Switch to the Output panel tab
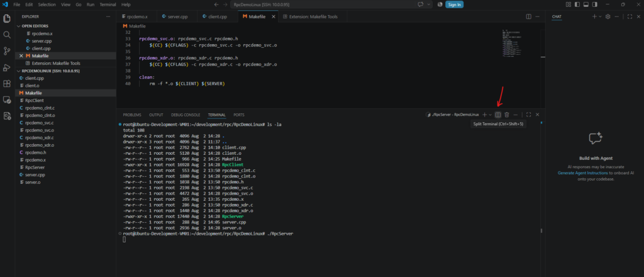Screen dimensions: 644x277 (x=156, y=115)
